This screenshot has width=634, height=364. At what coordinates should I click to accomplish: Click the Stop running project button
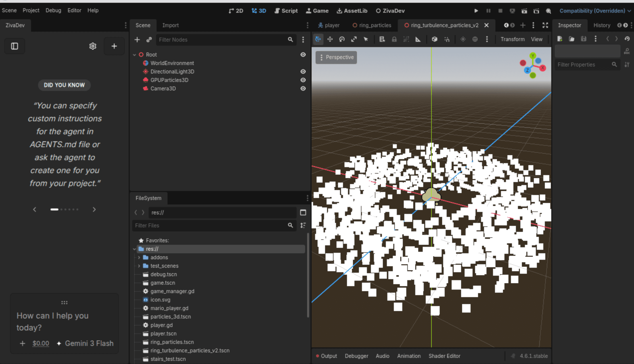500,11
